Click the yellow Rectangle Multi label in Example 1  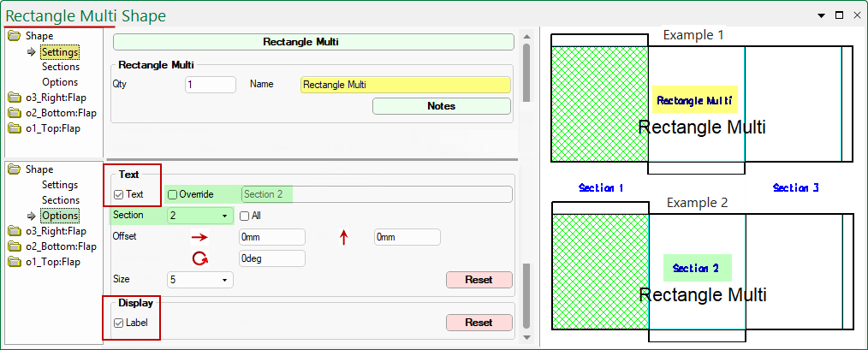coord(694,100)
